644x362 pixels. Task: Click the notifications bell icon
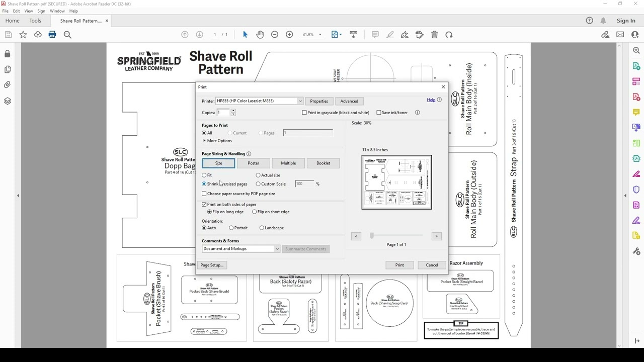603,21
